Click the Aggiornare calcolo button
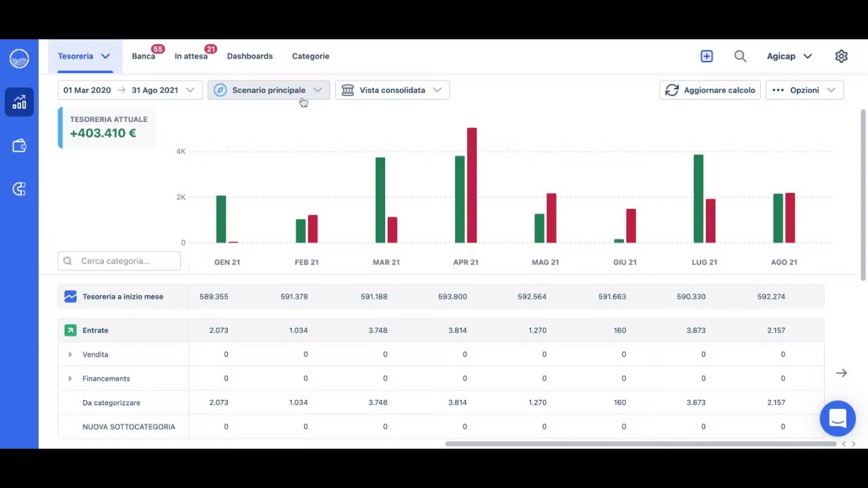 [710, 90]
